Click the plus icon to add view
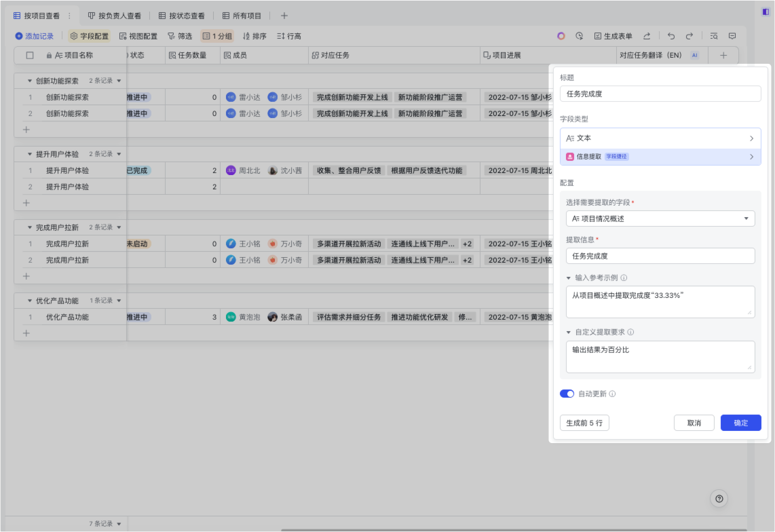This screenshot has height=532, width=775. [x=284, y=16]
